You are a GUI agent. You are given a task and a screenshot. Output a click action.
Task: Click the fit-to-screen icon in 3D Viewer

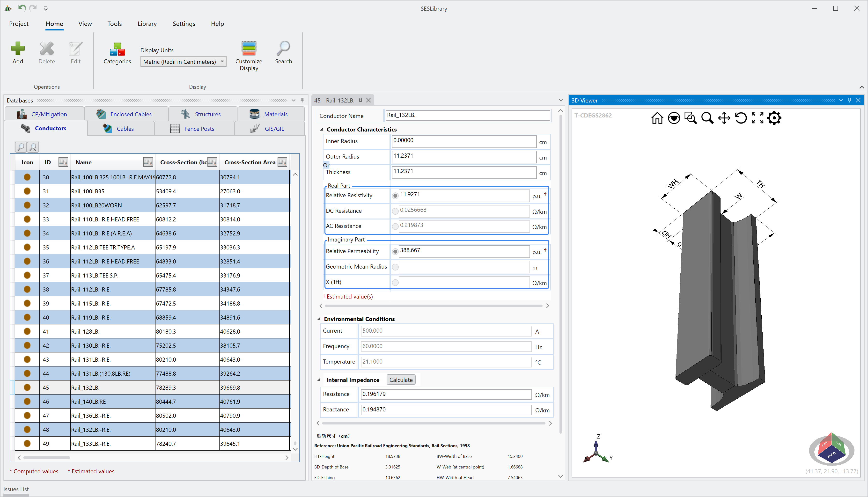tap(758, 118)
